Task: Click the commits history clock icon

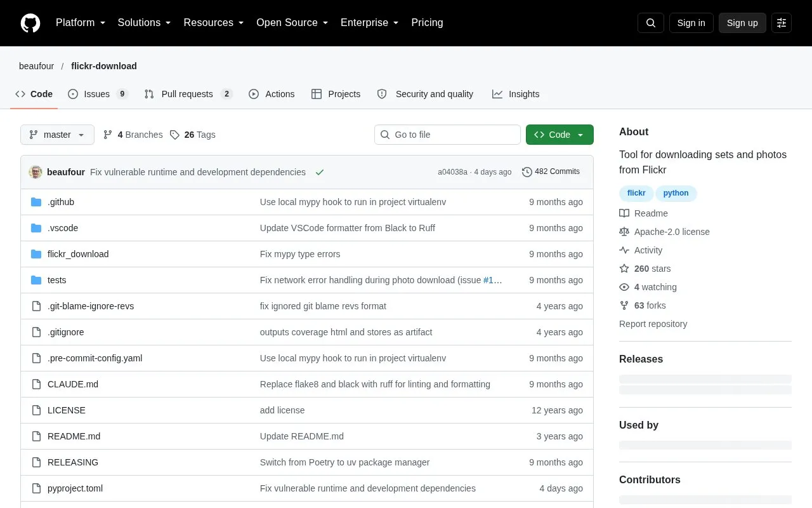Action: click(527, 172)
